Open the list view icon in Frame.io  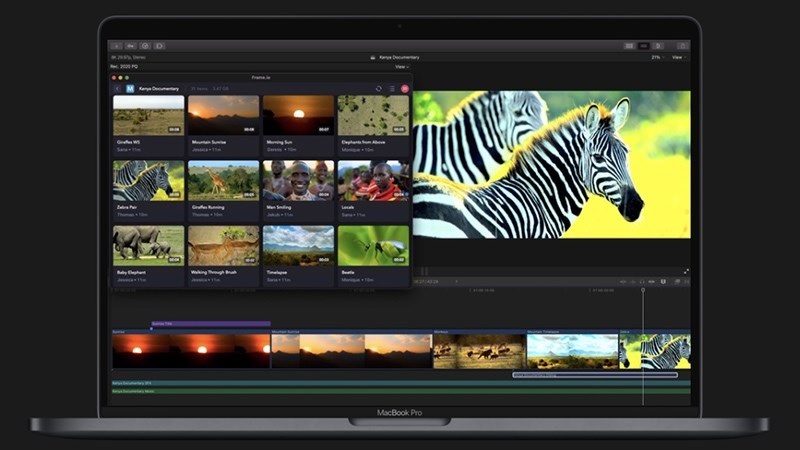pos(391,89)
